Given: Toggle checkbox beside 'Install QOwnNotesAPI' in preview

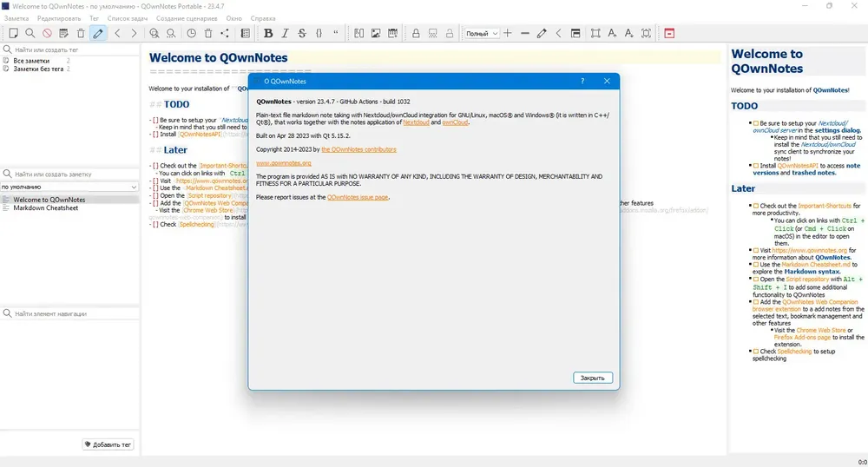Looking at the screenshot, I should (x=756, y=166).
